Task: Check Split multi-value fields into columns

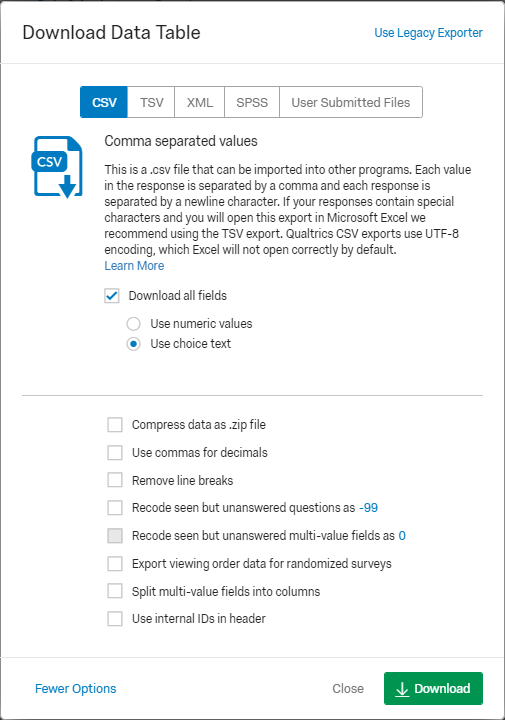Action: (115, 591)
